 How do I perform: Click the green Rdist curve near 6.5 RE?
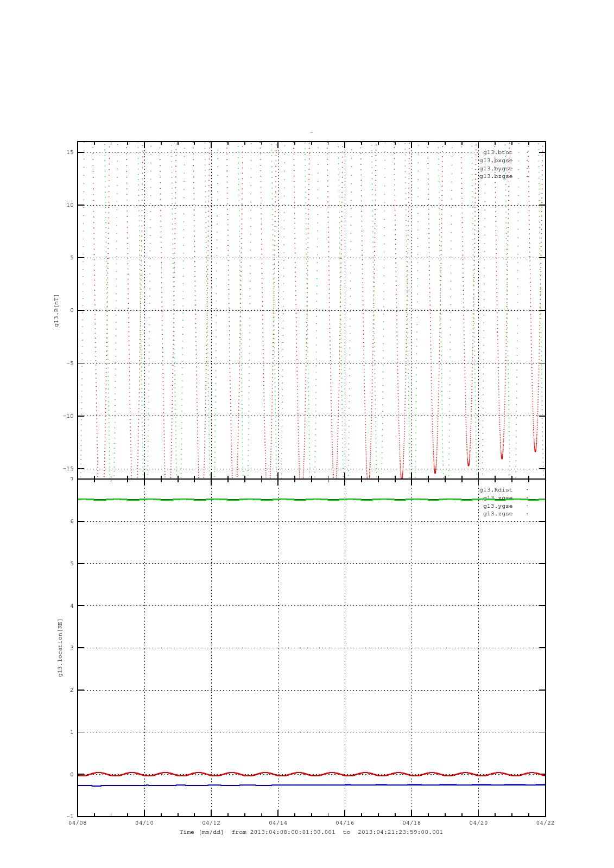(x=311, y=500)
